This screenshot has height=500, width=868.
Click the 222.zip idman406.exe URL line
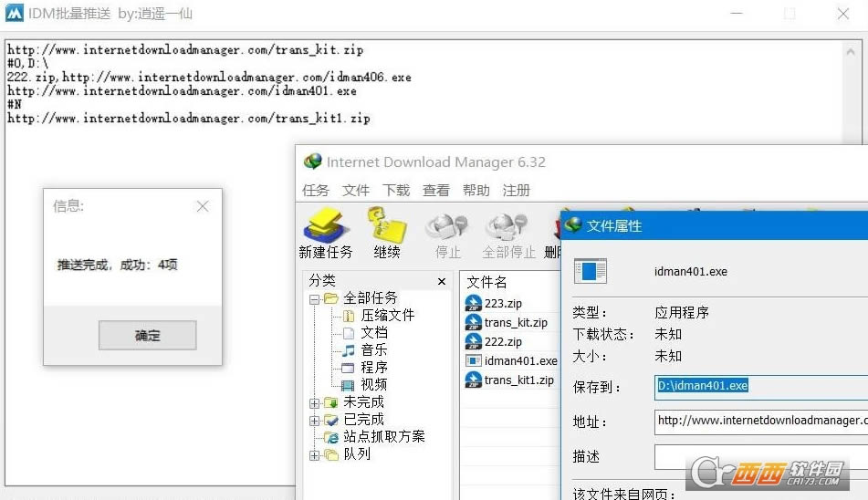(x=209, y=77)
